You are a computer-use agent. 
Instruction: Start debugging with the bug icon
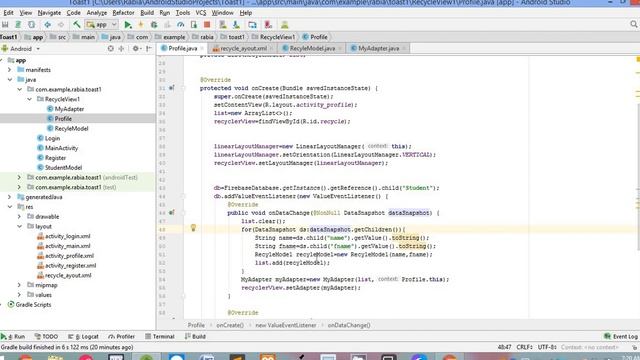point(154,25)
